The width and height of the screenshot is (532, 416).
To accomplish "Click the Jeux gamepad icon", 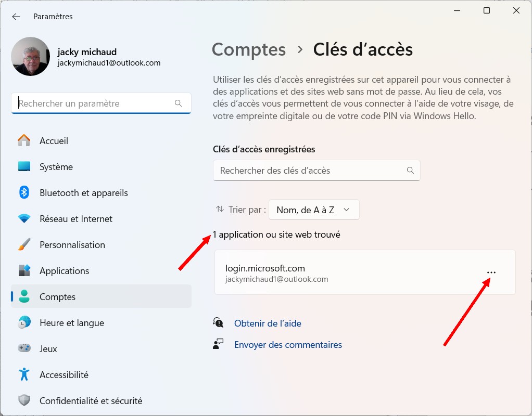I will coord(24,348).
